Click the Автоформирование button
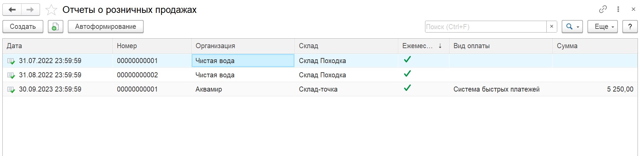The image size is (644, 156). point(106,26)
